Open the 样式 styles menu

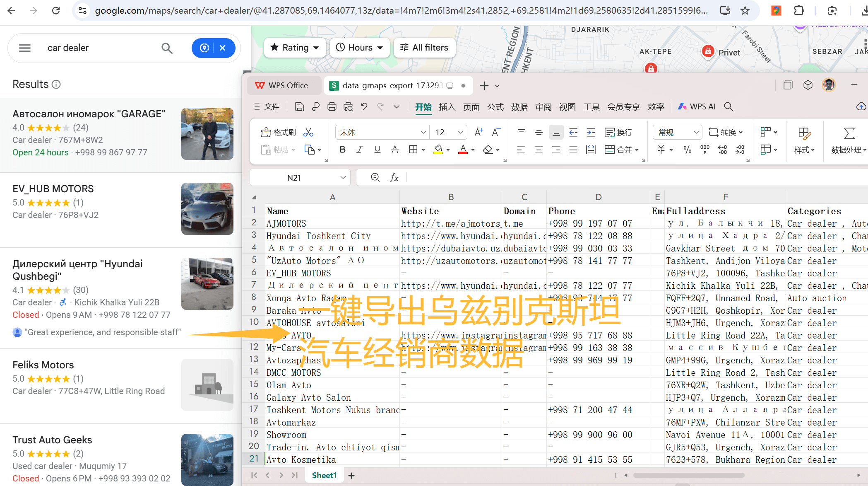tap(804, 141)
